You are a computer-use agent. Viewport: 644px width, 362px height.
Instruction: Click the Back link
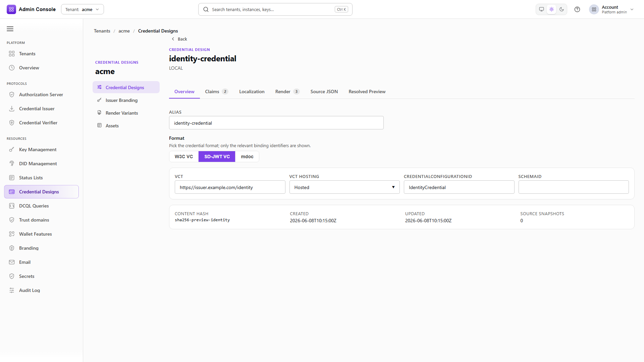[179, 39]
